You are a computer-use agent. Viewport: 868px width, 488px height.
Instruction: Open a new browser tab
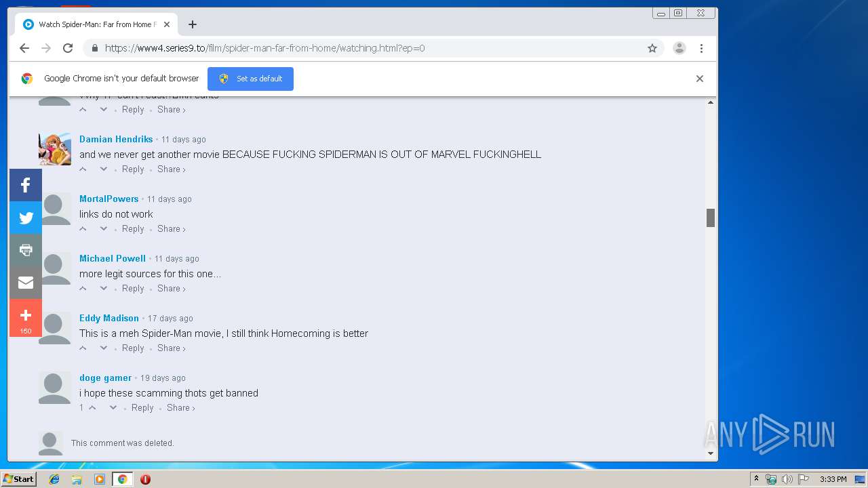pos(193,24)
